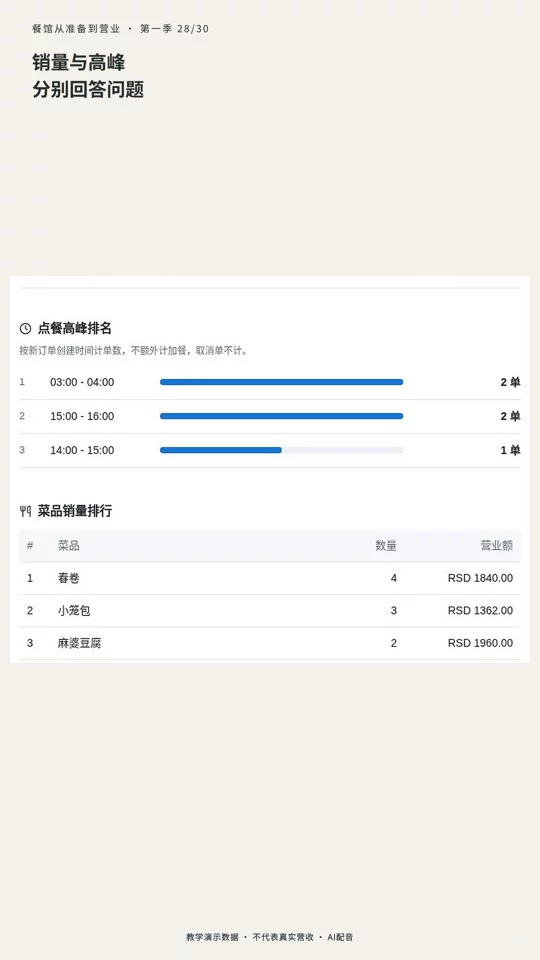Select the 03:00 - 04:00 time slot
The width and height of the screenshot is (540, 960).
82,382
